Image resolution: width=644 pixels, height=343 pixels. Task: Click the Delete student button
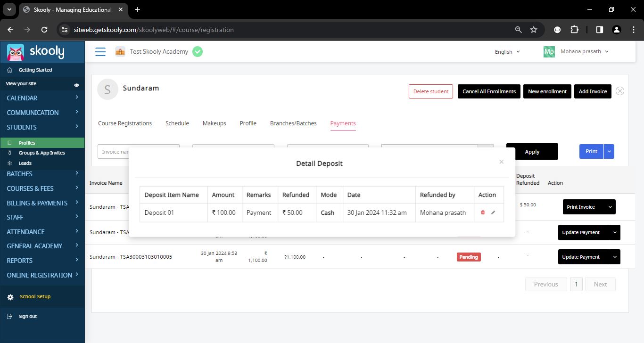point(431,91)
